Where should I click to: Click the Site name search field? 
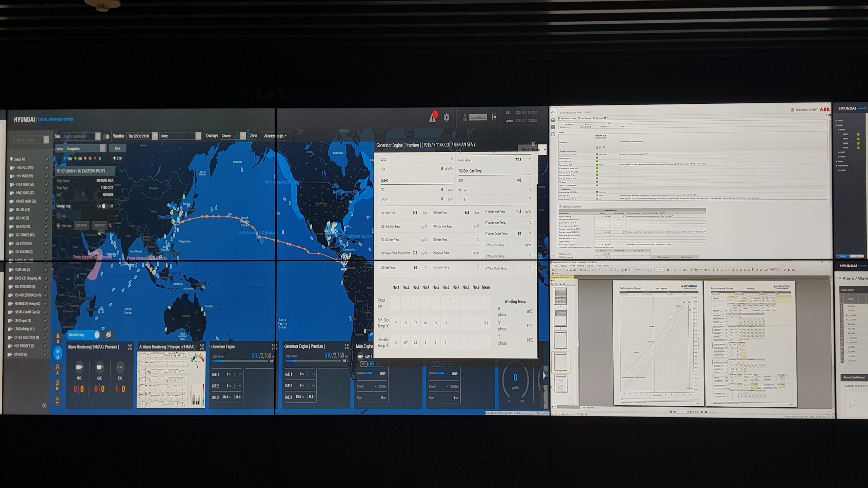(x=79, y=136)
